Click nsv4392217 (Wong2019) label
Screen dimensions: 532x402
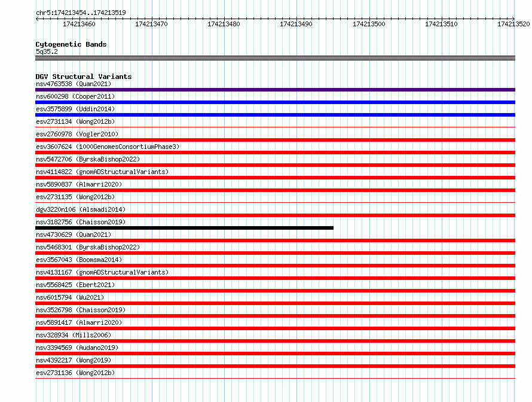pos(74,360)
